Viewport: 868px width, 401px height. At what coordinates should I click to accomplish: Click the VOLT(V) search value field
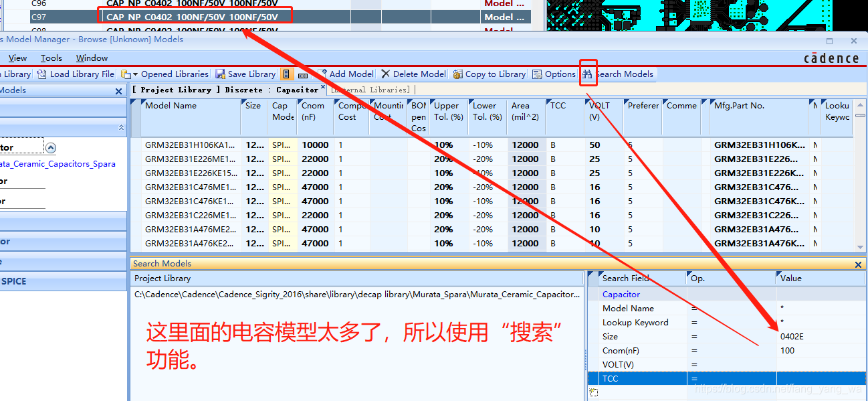tap(821, 365)
